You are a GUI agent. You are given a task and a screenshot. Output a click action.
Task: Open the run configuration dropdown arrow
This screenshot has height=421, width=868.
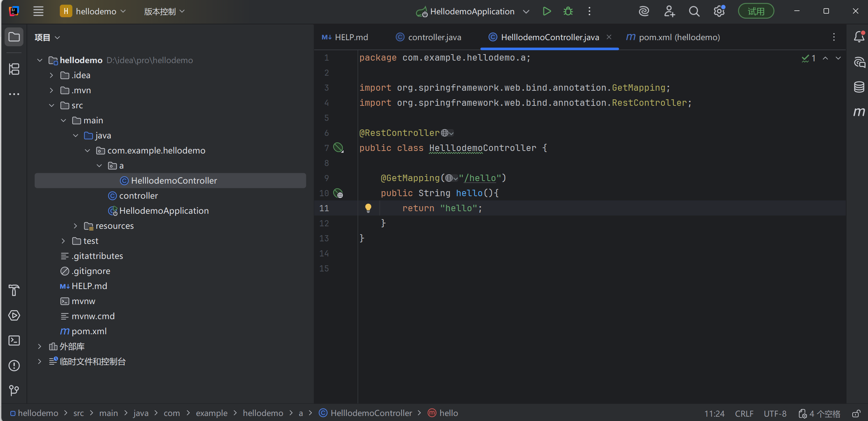(x=526, y=11)
